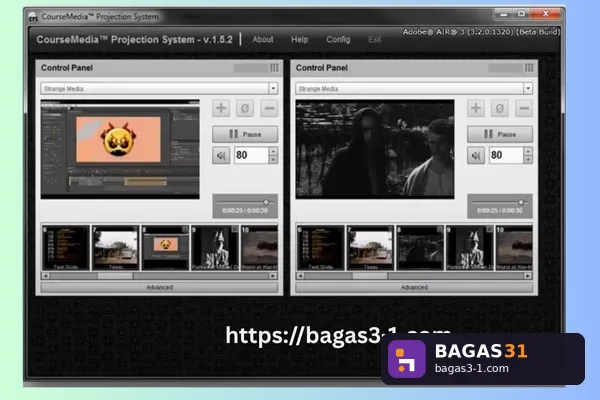Viewport: 600px width, 400px height.
Task: Select thumbnail 8 in right panel
Action: coord(420,248)
